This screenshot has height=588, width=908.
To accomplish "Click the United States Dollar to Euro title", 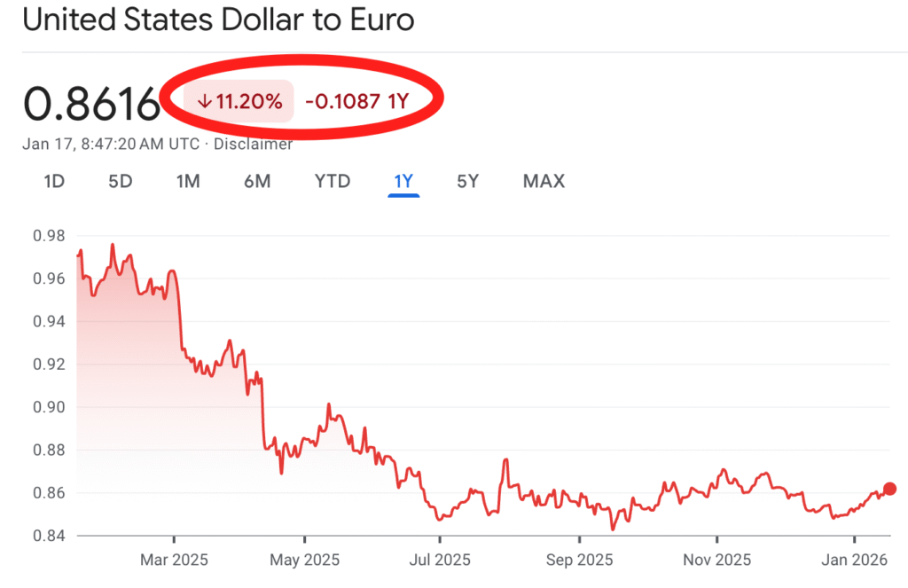I will point(218,20).
